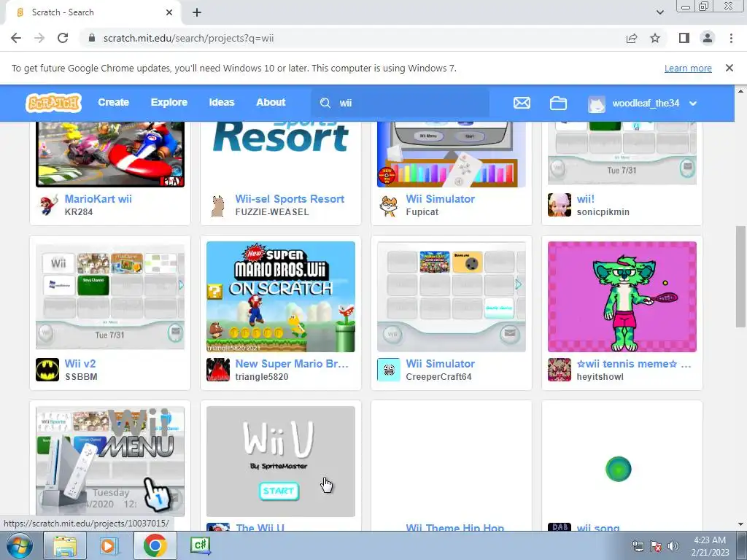Open the FUZZIE-WEASEL author link
Viewport: 747px width, 560px height.
coord(272,212)
